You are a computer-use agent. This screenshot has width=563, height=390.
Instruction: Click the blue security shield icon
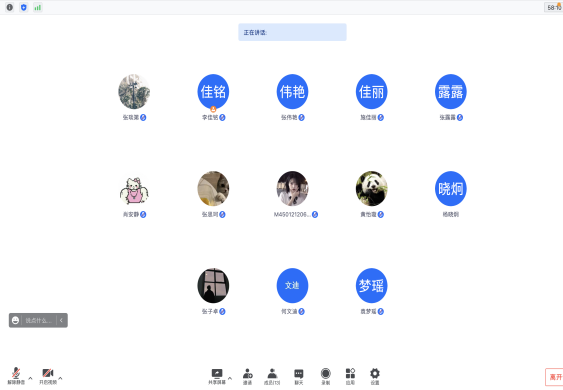(24, 7)
